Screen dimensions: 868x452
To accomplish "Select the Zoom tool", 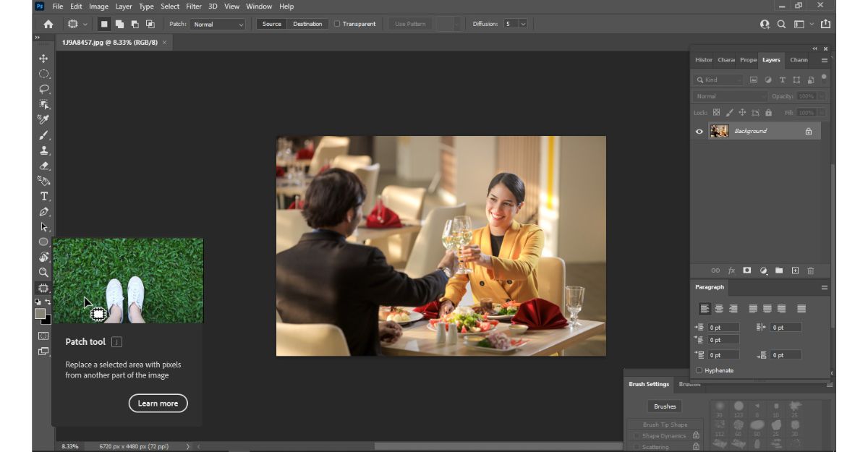I will [43, 272].
